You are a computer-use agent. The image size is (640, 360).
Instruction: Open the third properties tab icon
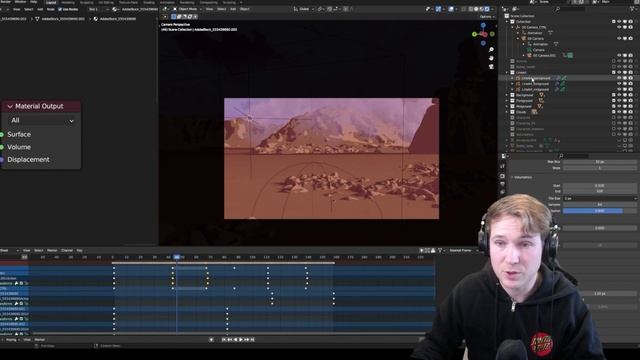[502, 184]
